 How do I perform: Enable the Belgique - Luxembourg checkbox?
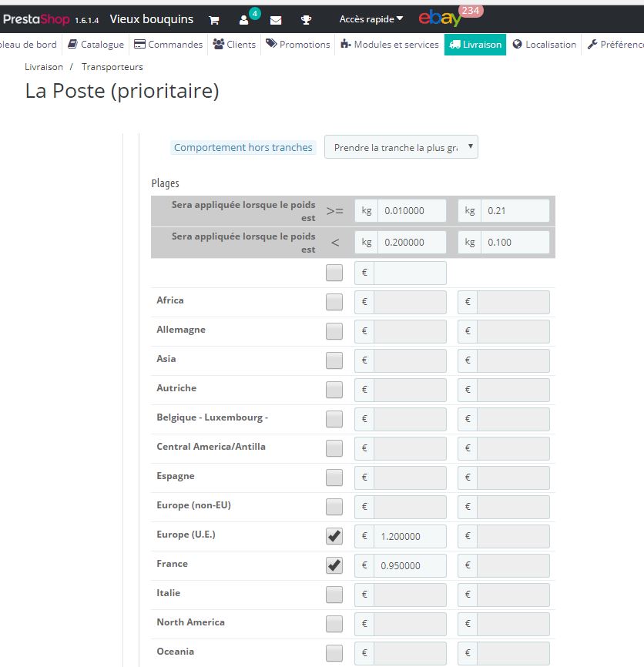334,419
